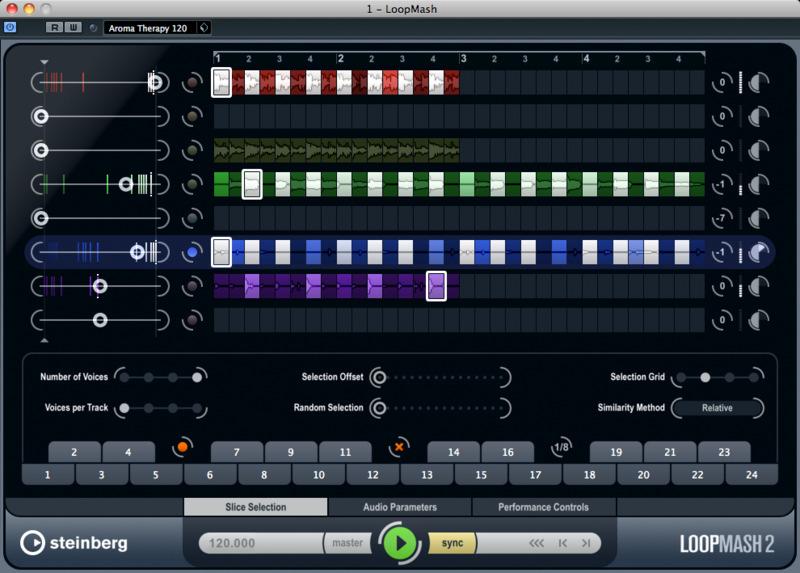Set Number of Voices to maximum
The image size is (800, 573).
pos(197,377)
